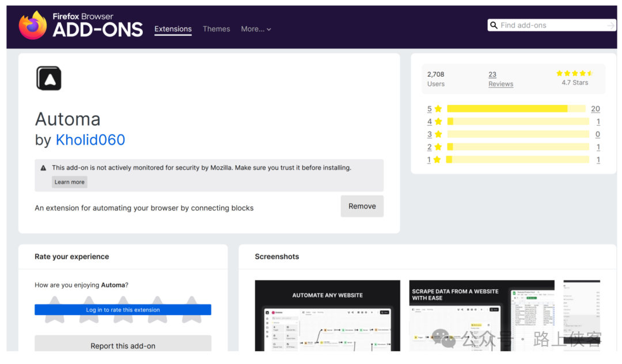Viewport: 622px width, 364px height.
Task: Click the Rate your experience heading
Action: pos(72,256)
